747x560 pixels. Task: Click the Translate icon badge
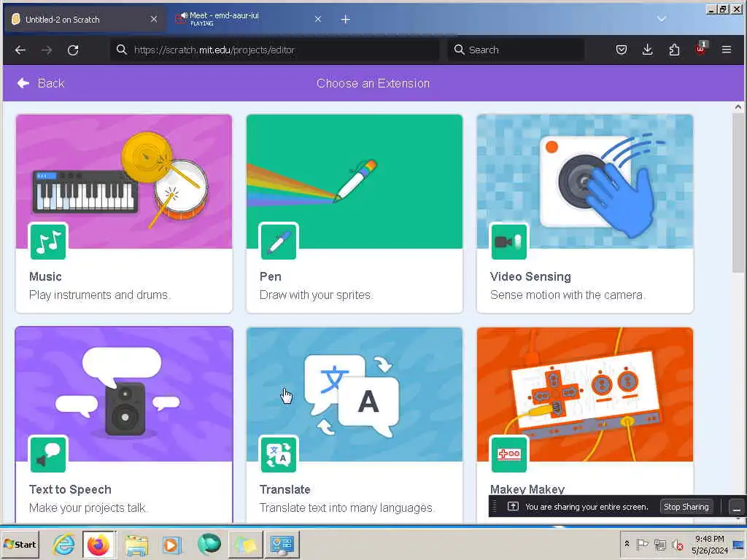(x=279, y=455)
